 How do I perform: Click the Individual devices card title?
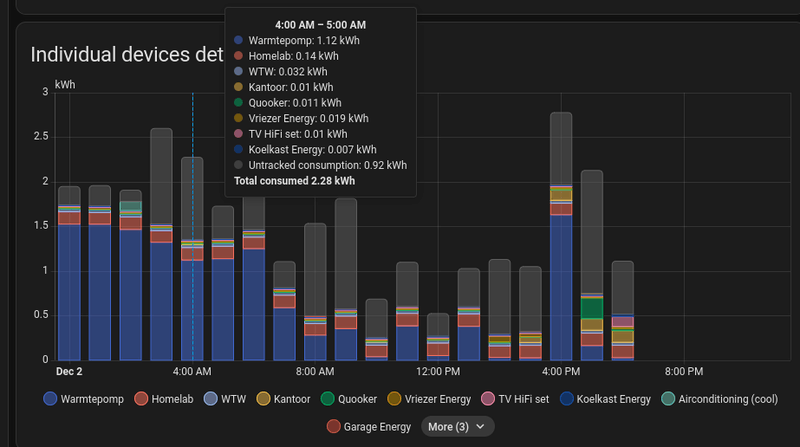[x=127, y=55]
